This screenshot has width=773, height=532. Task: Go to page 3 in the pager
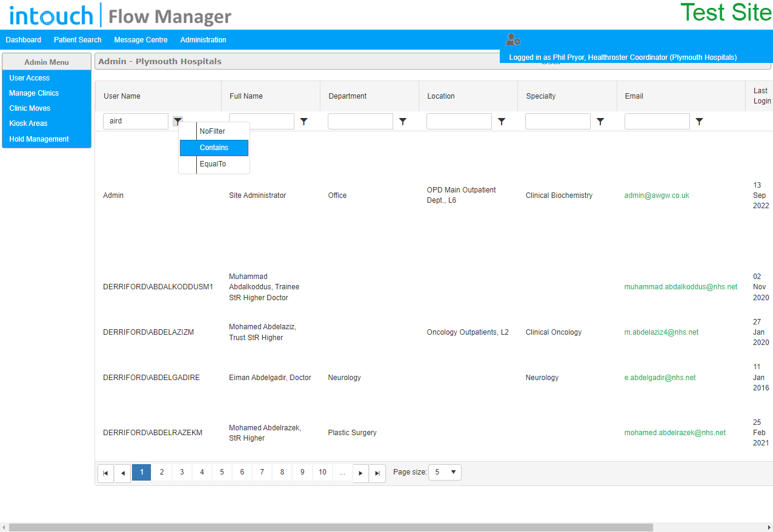(182, 472)
